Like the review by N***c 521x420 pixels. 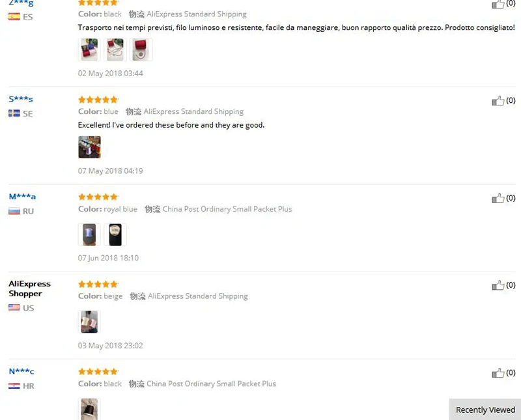(x=498, y=373)
